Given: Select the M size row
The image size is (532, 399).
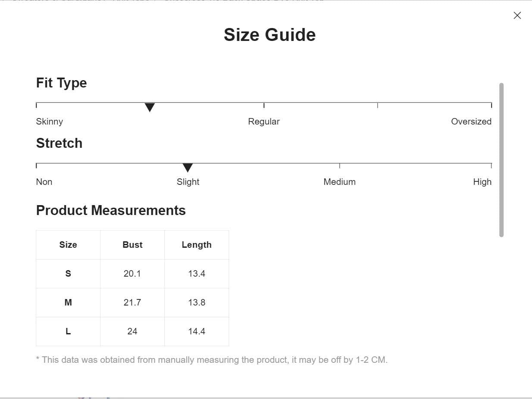Looking at the screenshot, I should click(x=132, y=302).
